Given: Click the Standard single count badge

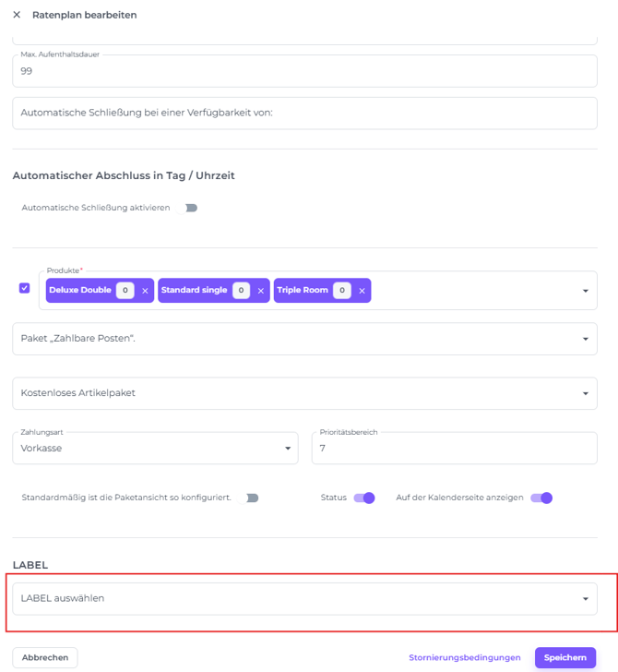Looking at the screenshot, I should click(x=241, y=291).
